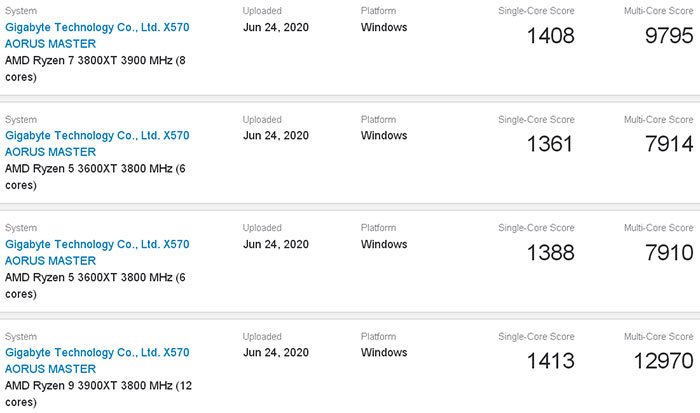Click the Windows platform in the Ryzen 7 3800XT row
This screenshot has width=700, height=413.
coord(384,28)
